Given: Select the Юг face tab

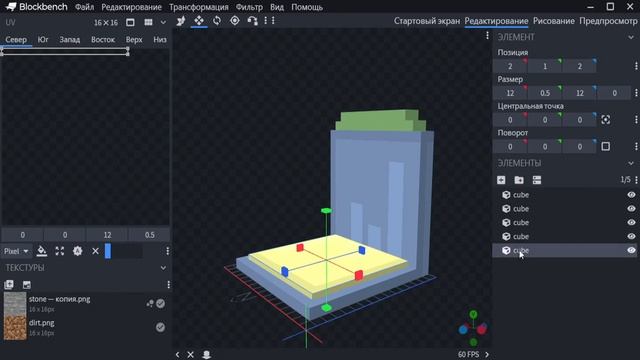Looking at the screenshot, I should pyautogui.click(x=42, y=40).
